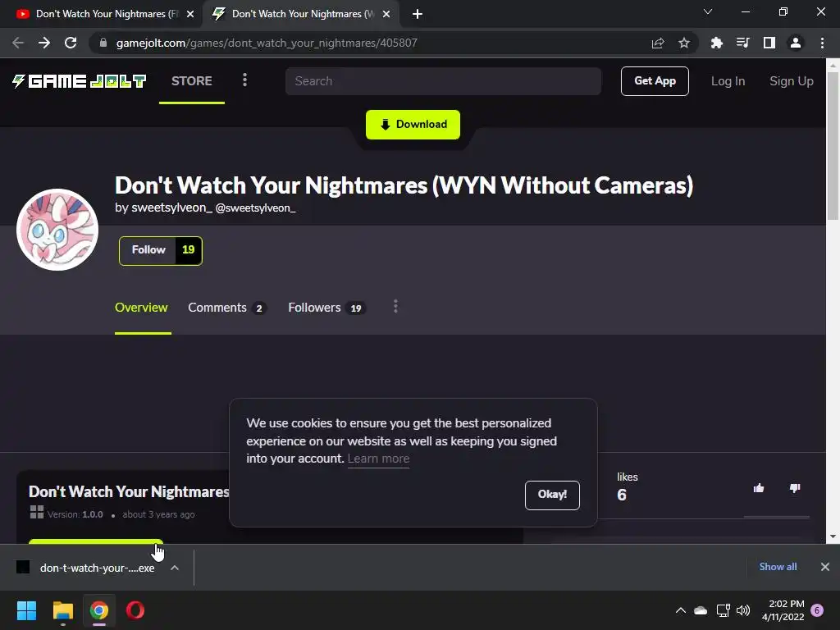Open the Chrome three-dot menu

(822, 43)
